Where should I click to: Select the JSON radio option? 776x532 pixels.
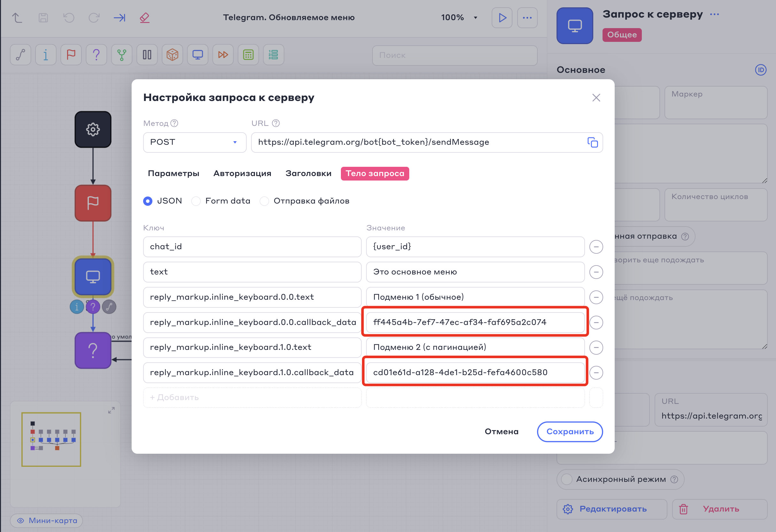(x=148, y=201)
